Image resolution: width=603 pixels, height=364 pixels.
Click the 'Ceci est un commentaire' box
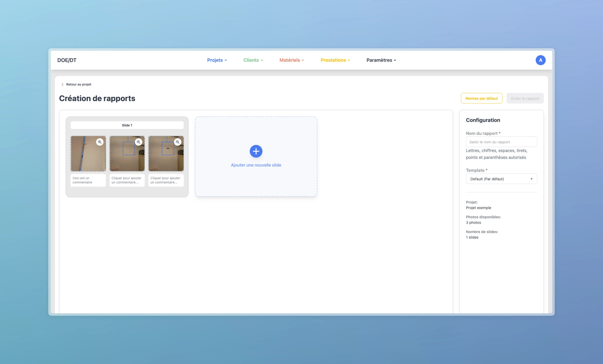pyautogui.click(x=88, y=180)
